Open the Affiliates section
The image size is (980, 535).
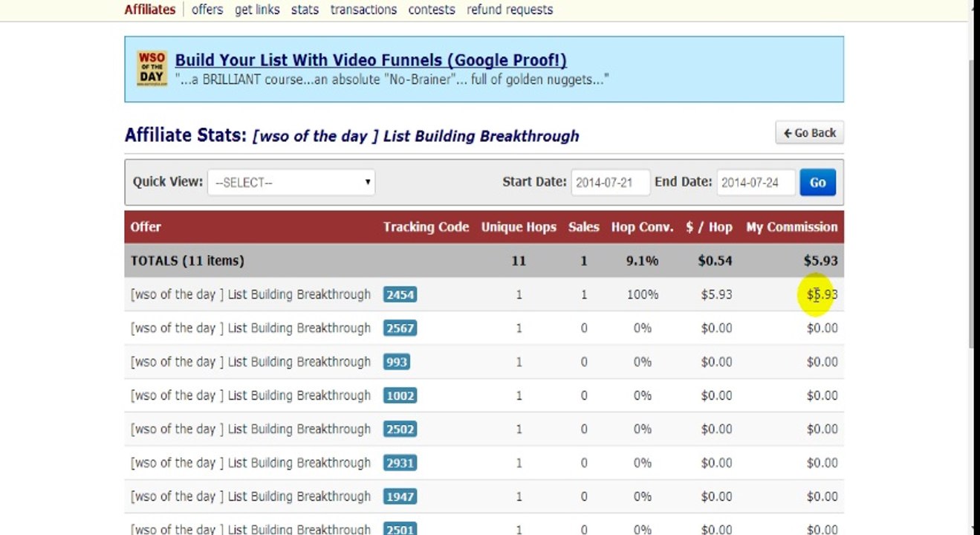[x=150, y=10]
